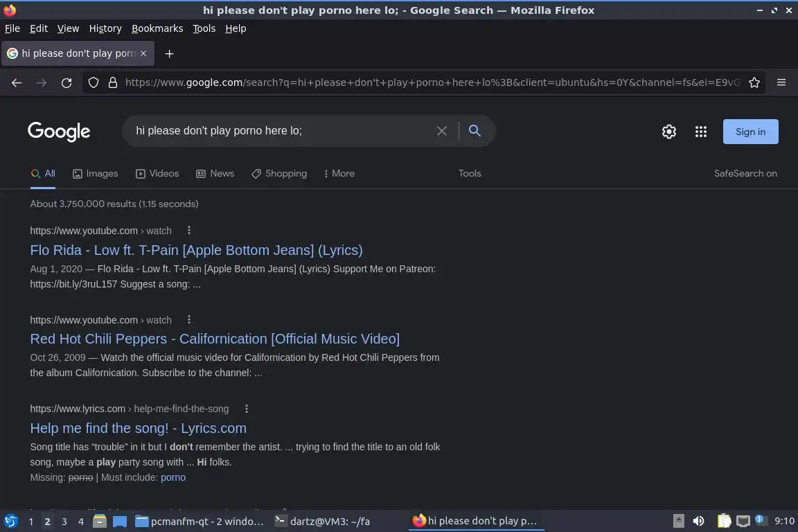This screenshot has width=798, height=532.
Task: Open the Help menu
Action: tap(236, 28)
